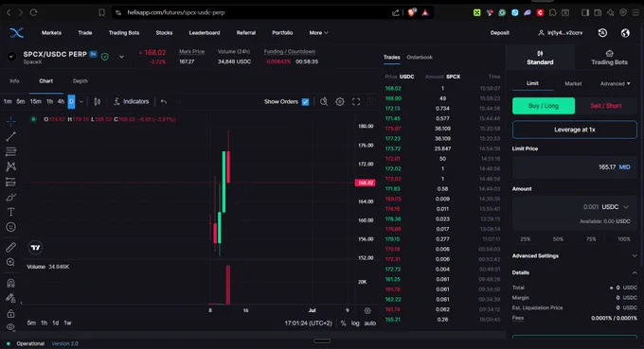This screenshot has width=644, height=349.
Task: Open the language globe icon
Action: [x=625, y=33]
